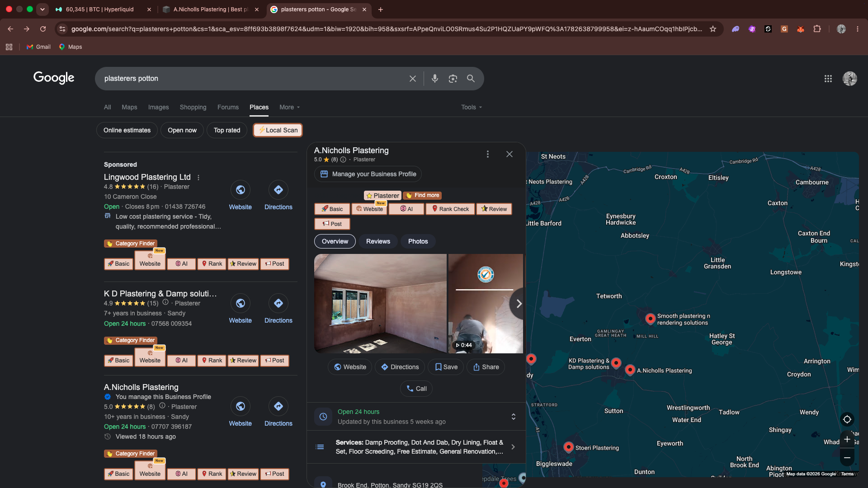Open Lingwood Plastering Ltd website icon

coord(241,190)
